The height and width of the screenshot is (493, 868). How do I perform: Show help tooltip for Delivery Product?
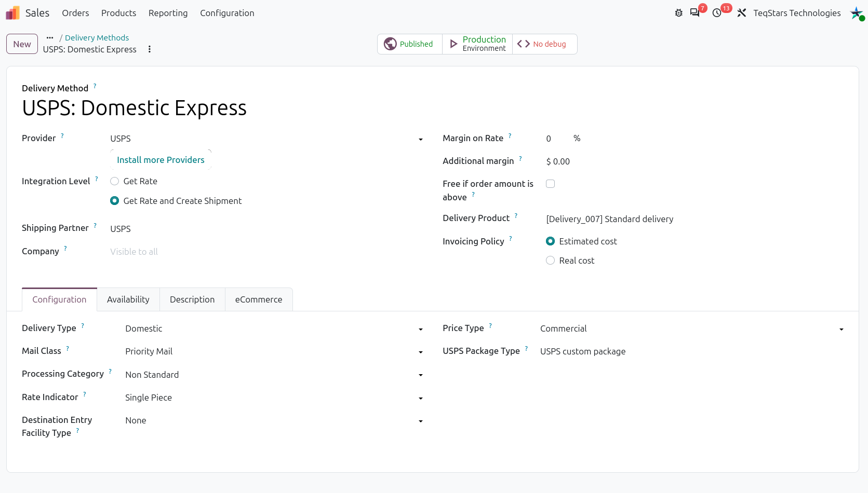[x=516, y=215]
